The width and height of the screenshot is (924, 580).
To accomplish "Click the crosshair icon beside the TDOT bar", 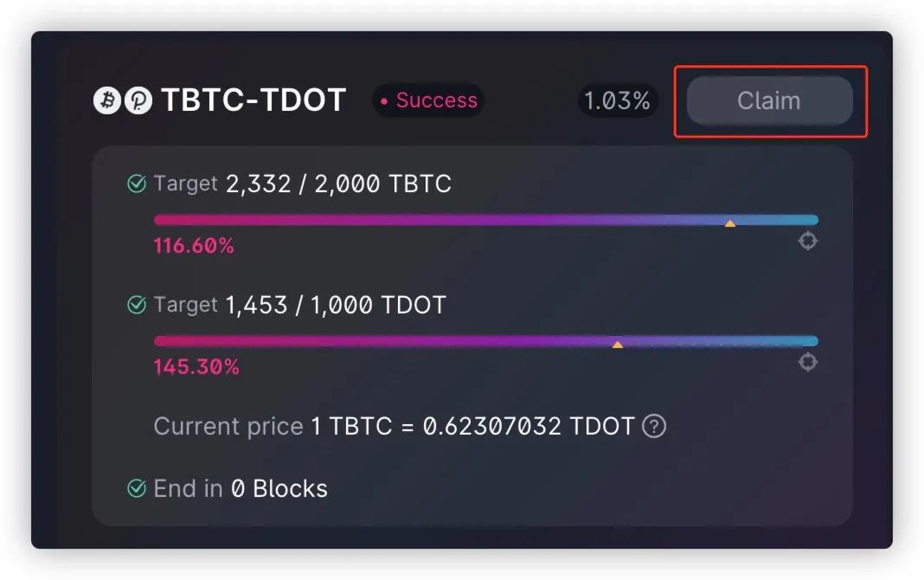I will [807, 362].
